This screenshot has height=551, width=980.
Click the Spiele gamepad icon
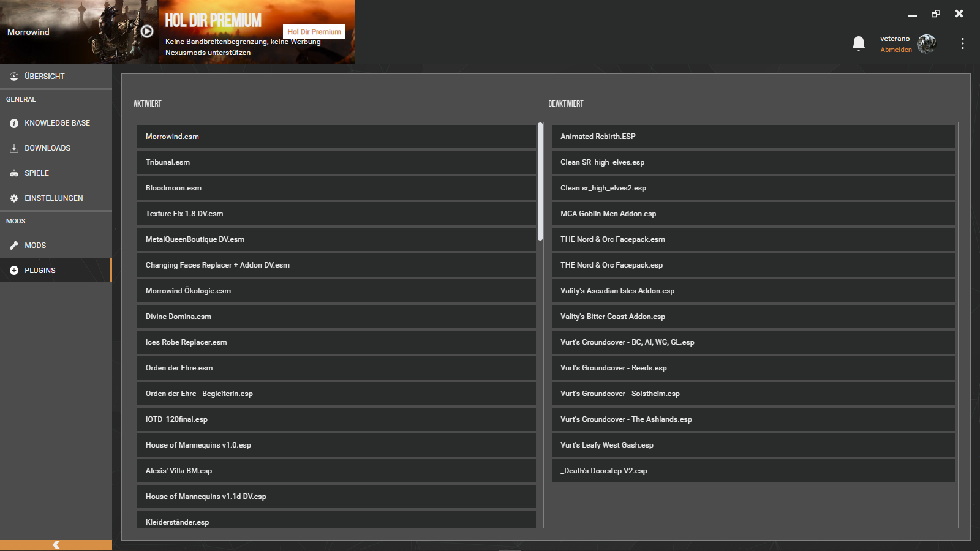[x=14, y=173]
